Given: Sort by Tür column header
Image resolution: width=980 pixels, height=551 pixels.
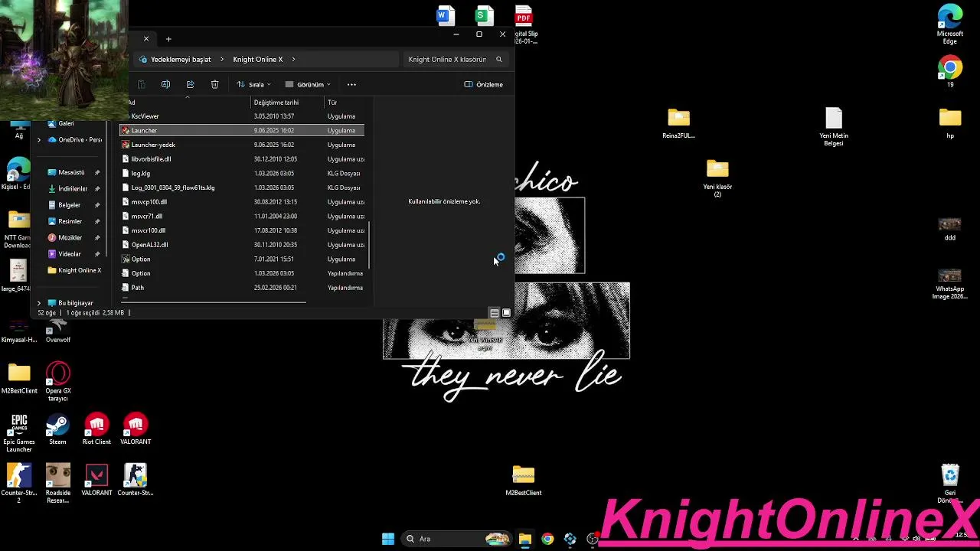Looking at the screenshot, I should tap(332, 102).
